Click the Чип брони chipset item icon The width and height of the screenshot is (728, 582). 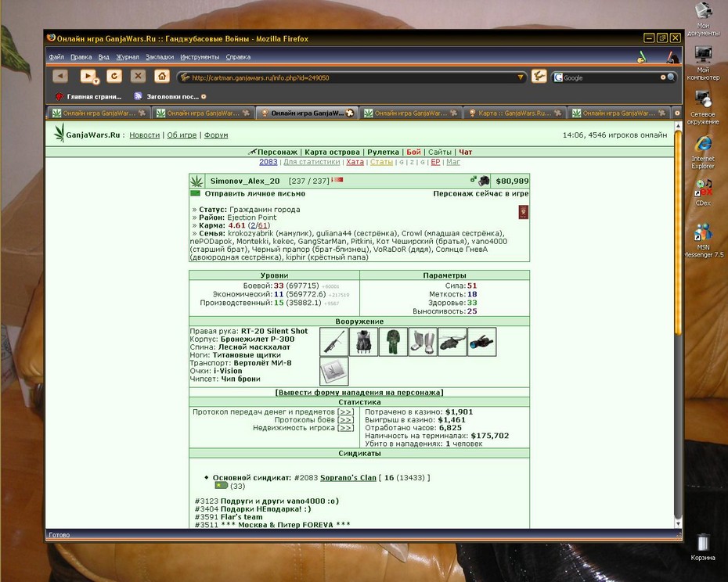coord(333,372)
